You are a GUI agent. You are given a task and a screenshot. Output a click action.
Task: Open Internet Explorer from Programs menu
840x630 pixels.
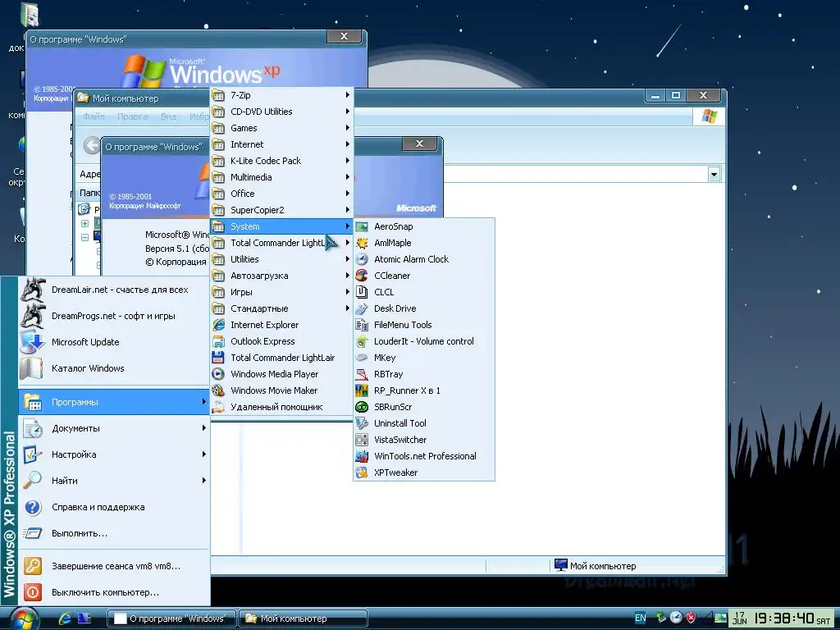tap(282, 325)
